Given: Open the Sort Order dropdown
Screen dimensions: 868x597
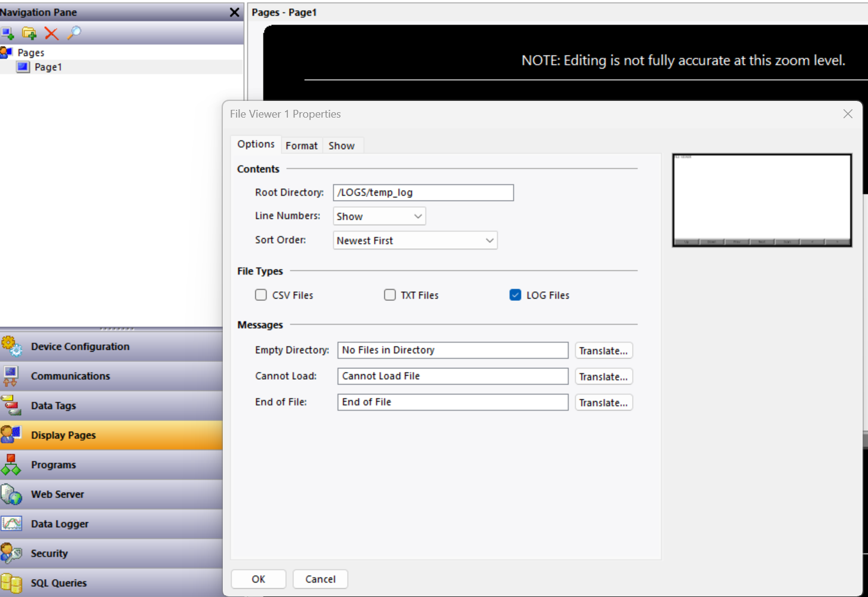Looking at the screenshot, I should [x=415, y=241].
